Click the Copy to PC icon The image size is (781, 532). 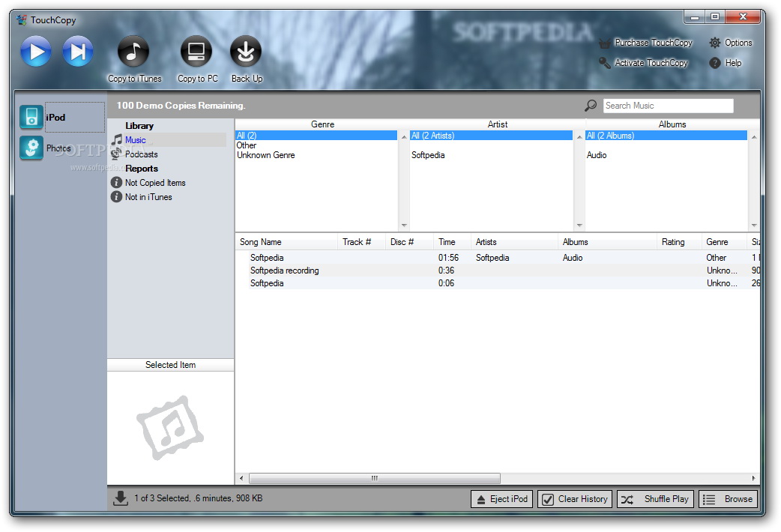(x=196, y=51)
